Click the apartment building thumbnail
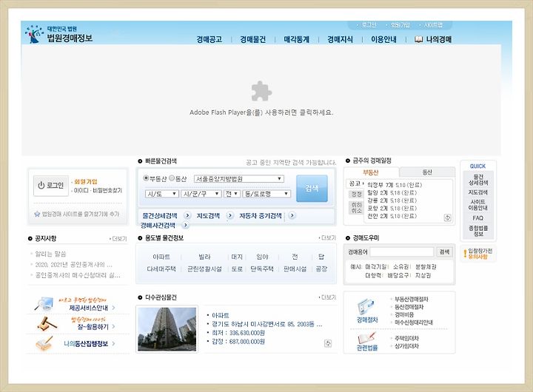Viewport: 533px width, 392px height. click(x=167, y=329)
